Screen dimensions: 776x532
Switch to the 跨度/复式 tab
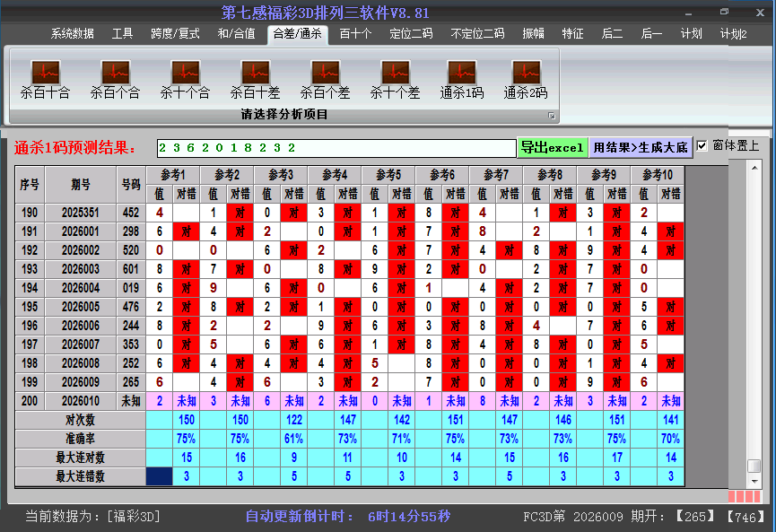pyautogui.click(x=175, y=34)
